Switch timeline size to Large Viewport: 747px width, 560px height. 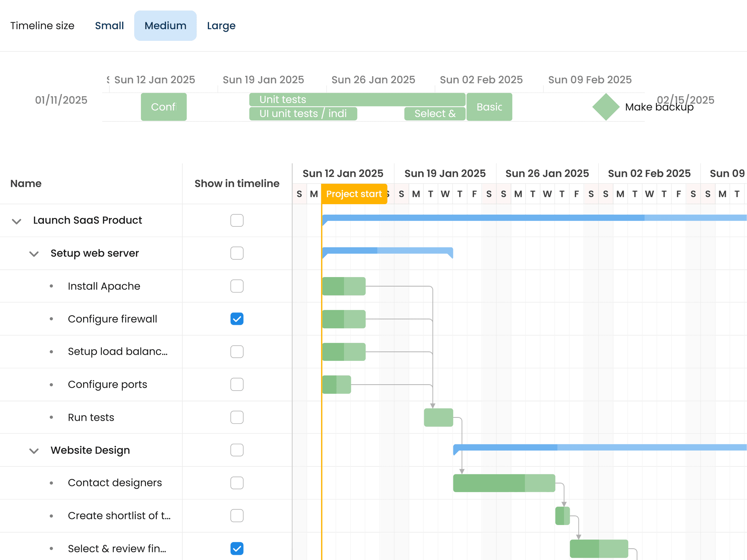pyautogui.click(x=221, y=26)
